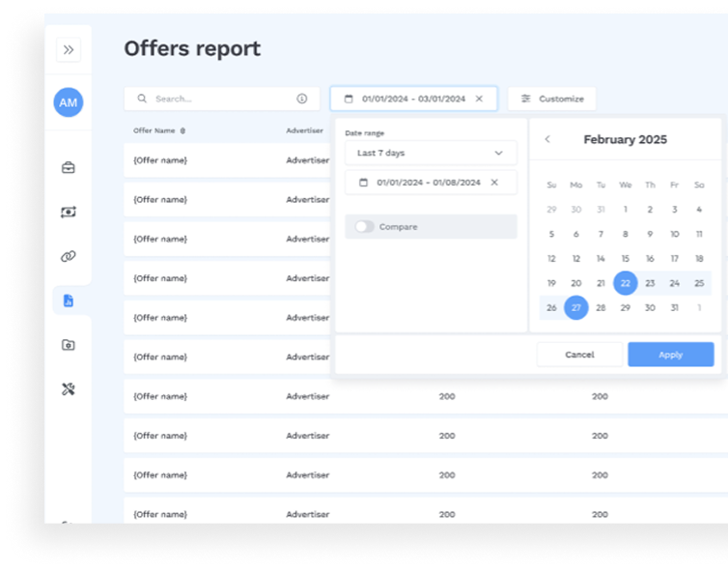Select day 22 in the calendar
Screen dimensions: 728x571
626,283
